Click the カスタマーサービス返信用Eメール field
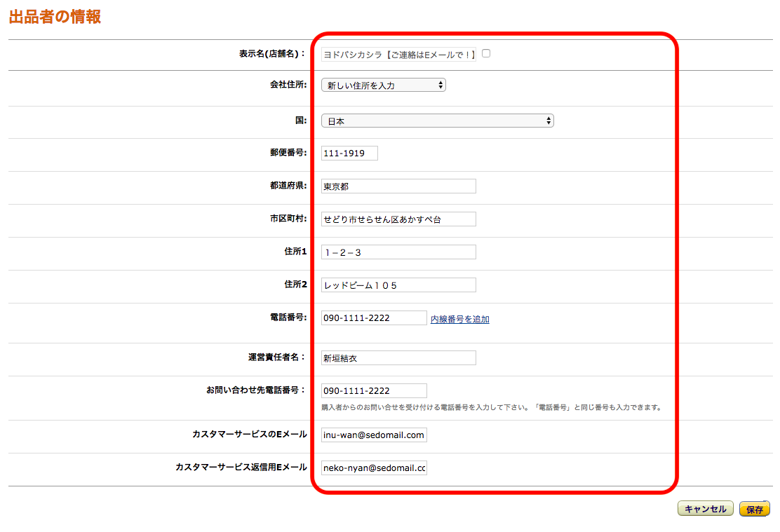This screenshot has width=780, height=532. coord(373,468)
